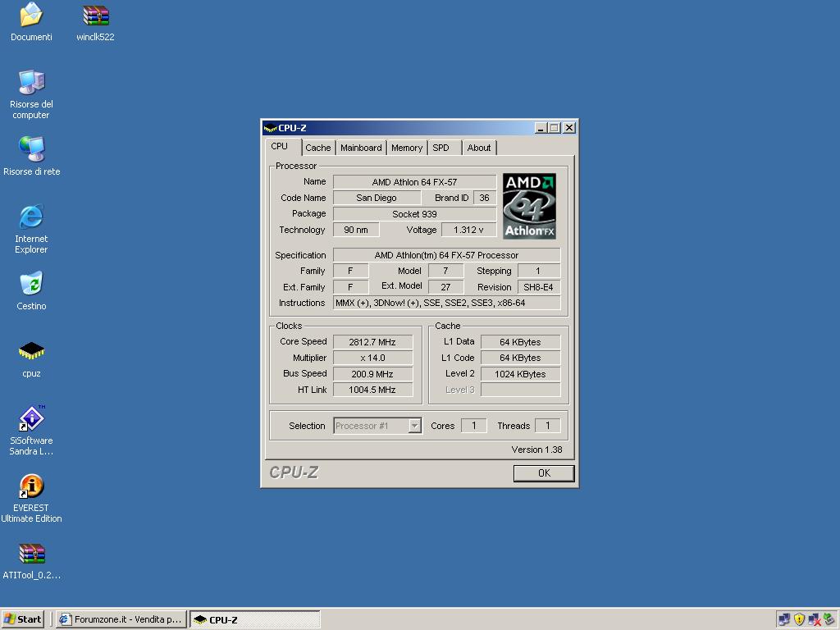Click the Model value 7

point(445,271)
